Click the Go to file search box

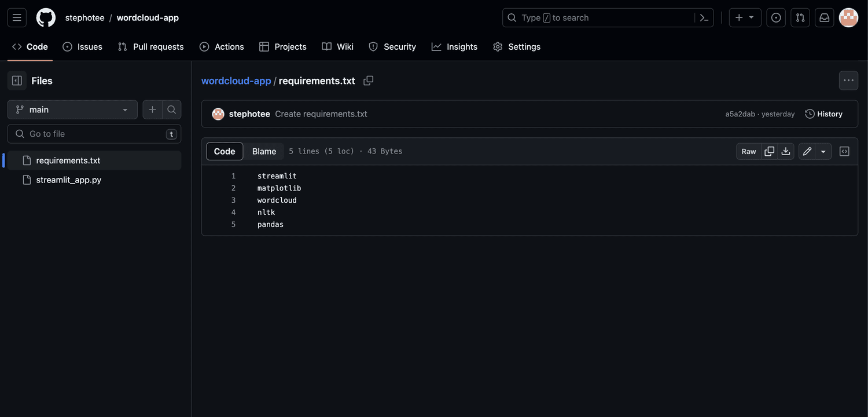pyautogui.click(x=94, y=134)
